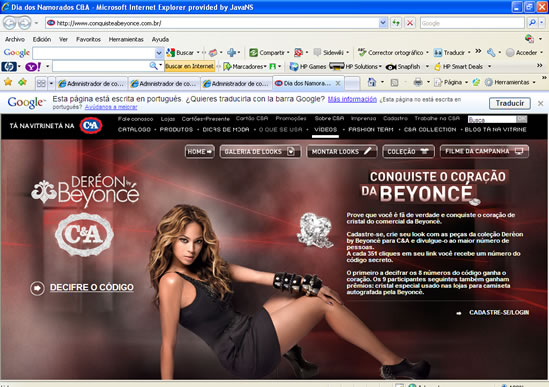Click the FASHION TEAM navigation item
549x387 pixels.
click(371, 130)
